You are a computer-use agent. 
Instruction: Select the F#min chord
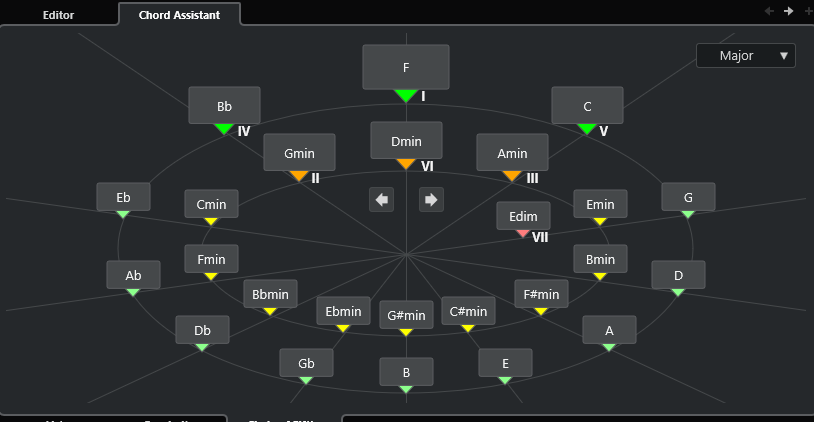click(542, 294)
